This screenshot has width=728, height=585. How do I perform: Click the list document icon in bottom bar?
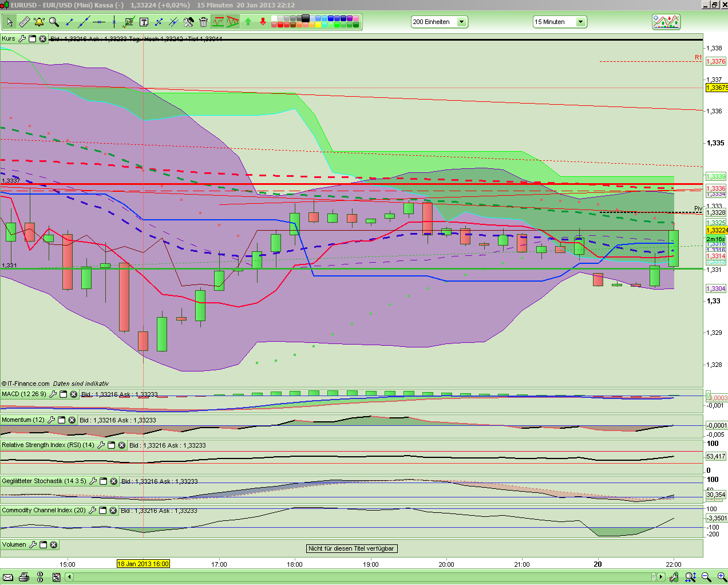56,577
